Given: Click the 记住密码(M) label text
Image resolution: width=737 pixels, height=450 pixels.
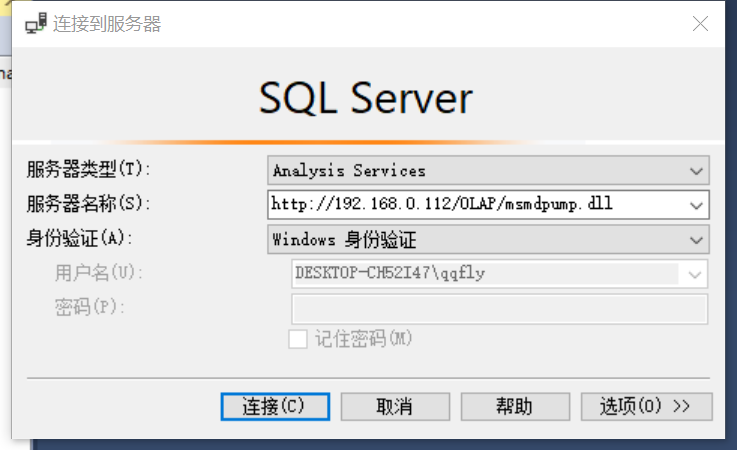Looking at the screenshot, I should 363,339.
